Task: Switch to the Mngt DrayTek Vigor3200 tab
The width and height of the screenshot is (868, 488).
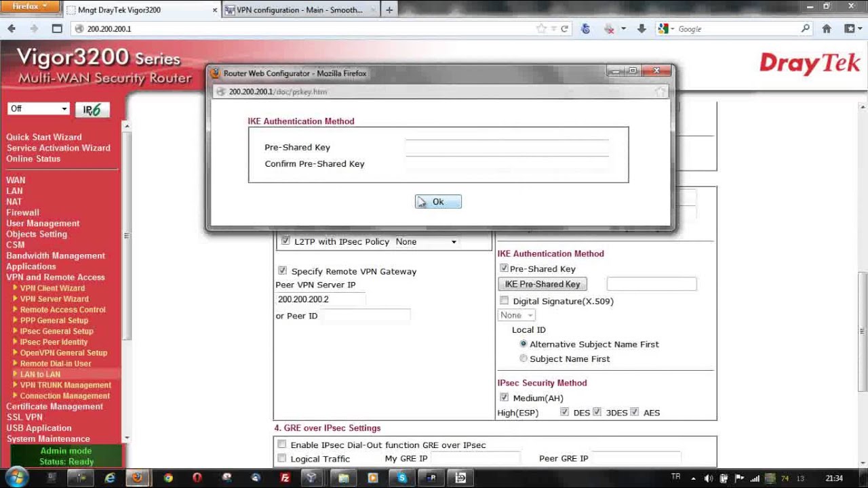Action: pos(142,10)
